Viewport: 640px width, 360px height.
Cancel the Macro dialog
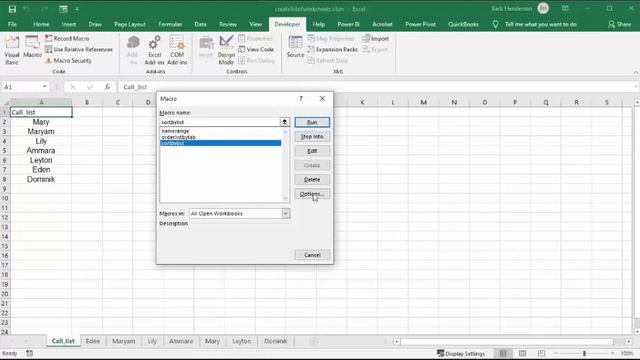[312, 255]
